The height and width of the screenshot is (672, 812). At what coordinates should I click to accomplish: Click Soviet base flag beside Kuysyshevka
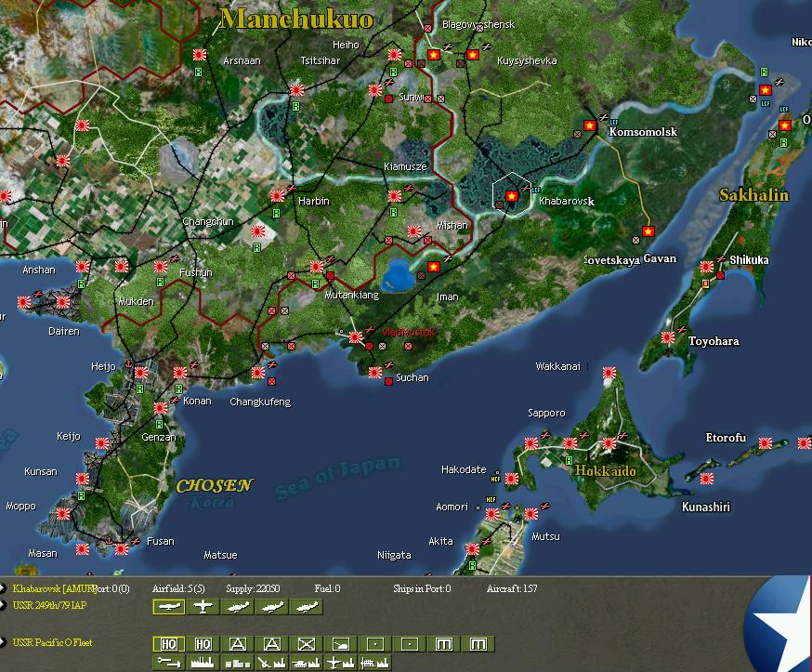(x=472, y=55)
